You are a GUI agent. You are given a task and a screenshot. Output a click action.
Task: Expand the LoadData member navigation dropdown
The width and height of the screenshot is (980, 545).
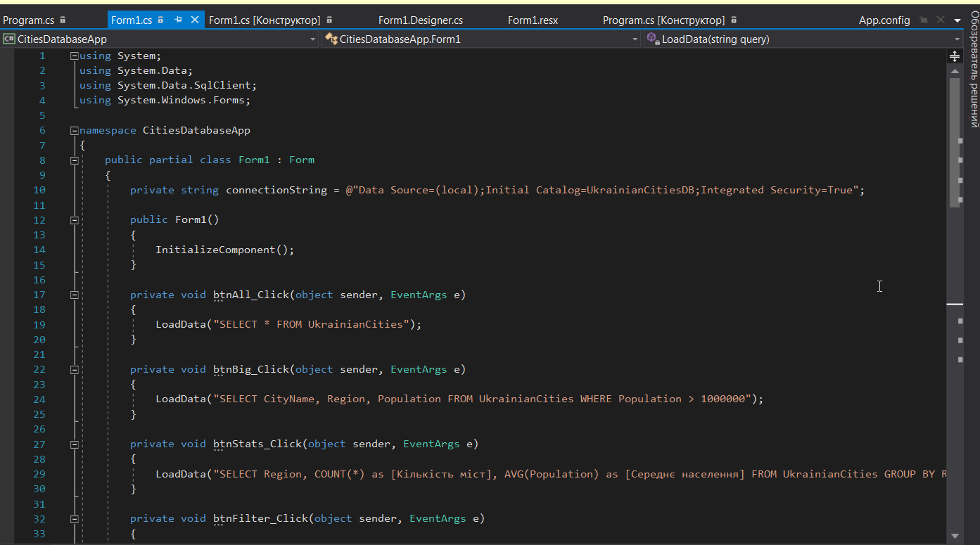(957, 39)
